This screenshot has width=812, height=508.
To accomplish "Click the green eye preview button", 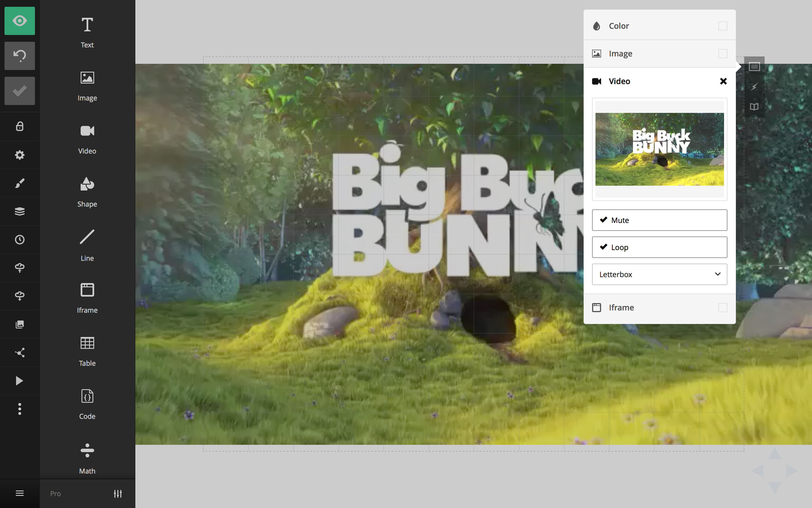I will (19, 21).
